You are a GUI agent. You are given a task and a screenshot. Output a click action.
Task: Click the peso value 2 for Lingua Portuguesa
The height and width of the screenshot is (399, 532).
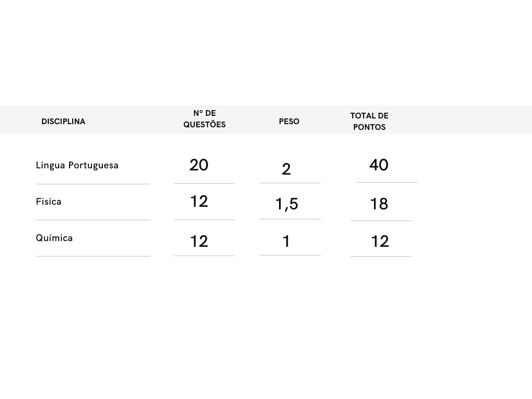[286, 169]
